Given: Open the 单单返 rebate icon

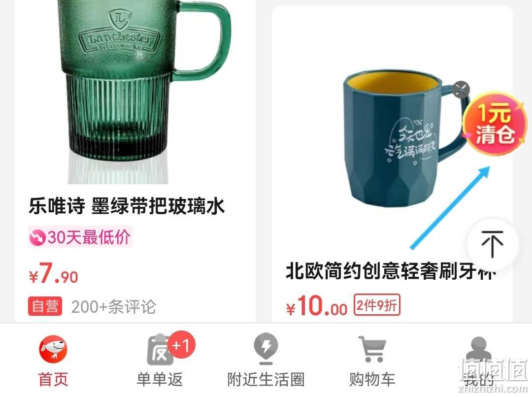Looking at the screenshot, I should pos(160,351).
